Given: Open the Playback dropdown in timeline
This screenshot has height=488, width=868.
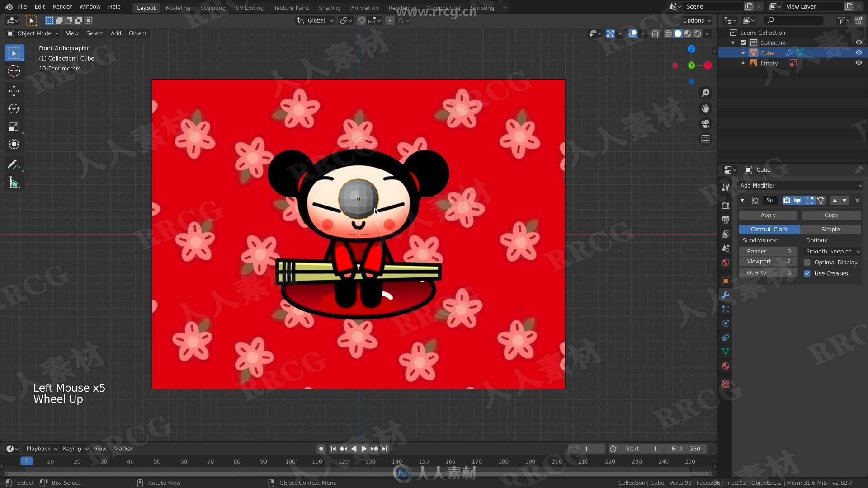Looking at the screenshot, I should click(41, 449).
